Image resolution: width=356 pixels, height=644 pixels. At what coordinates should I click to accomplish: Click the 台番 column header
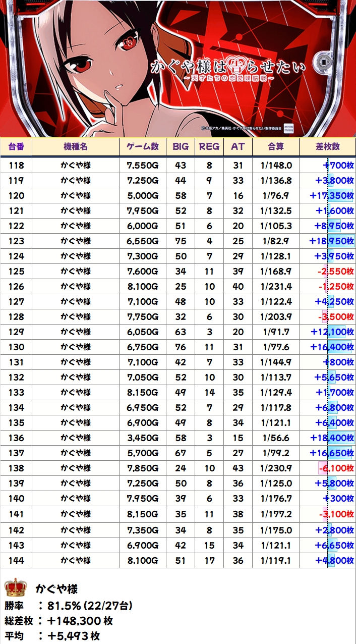pos(16,146)
